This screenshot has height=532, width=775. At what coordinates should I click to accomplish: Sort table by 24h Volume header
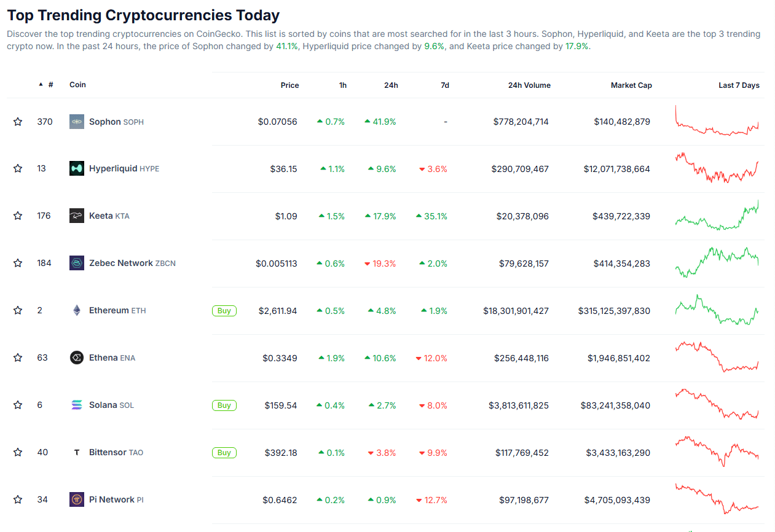[x=529, y=85]
